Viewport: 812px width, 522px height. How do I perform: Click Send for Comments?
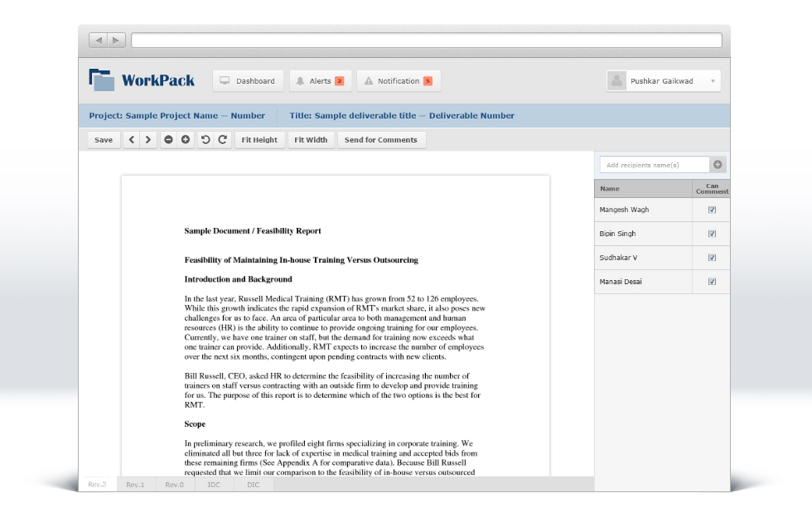click(x=382, y=139)
